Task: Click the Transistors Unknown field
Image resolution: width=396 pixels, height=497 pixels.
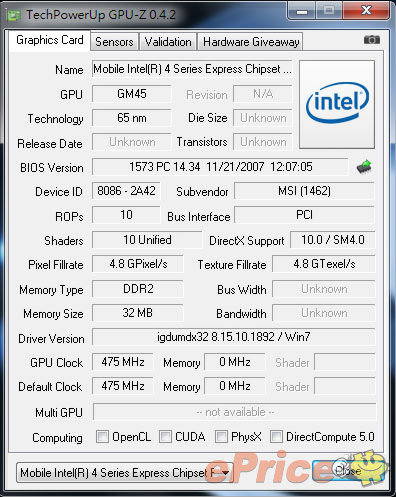Action: pos(263,142)
